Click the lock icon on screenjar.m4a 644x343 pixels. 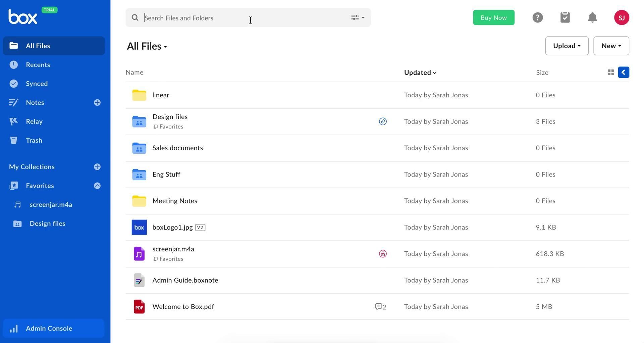tap(383, 254)
